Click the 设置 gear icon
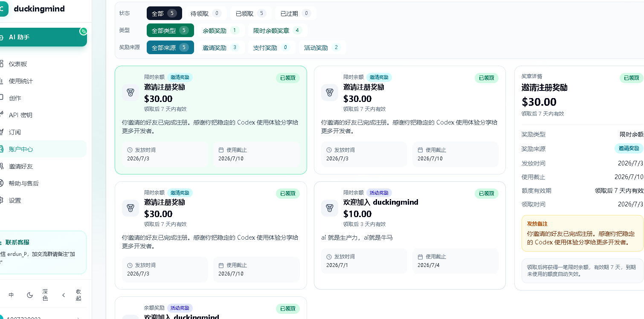Viewport: 644px width, 319px height. coord(1,200)
